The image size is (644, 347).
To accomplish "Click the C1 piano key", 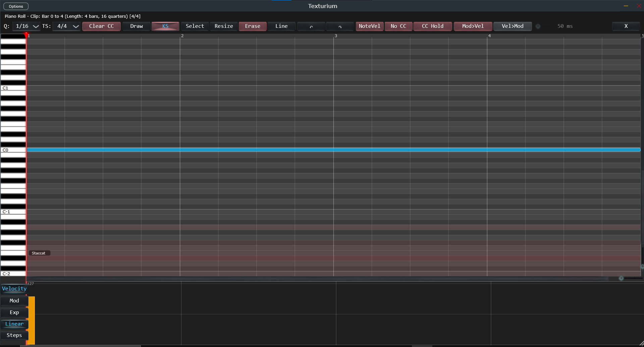I will pos(13,88).
